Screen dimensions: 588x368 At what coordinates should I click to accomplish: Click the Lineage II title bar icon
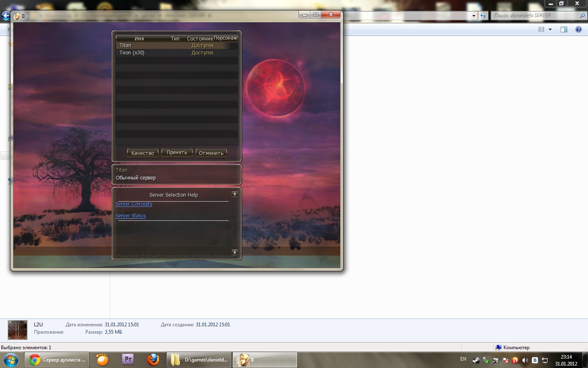[17, 16]
